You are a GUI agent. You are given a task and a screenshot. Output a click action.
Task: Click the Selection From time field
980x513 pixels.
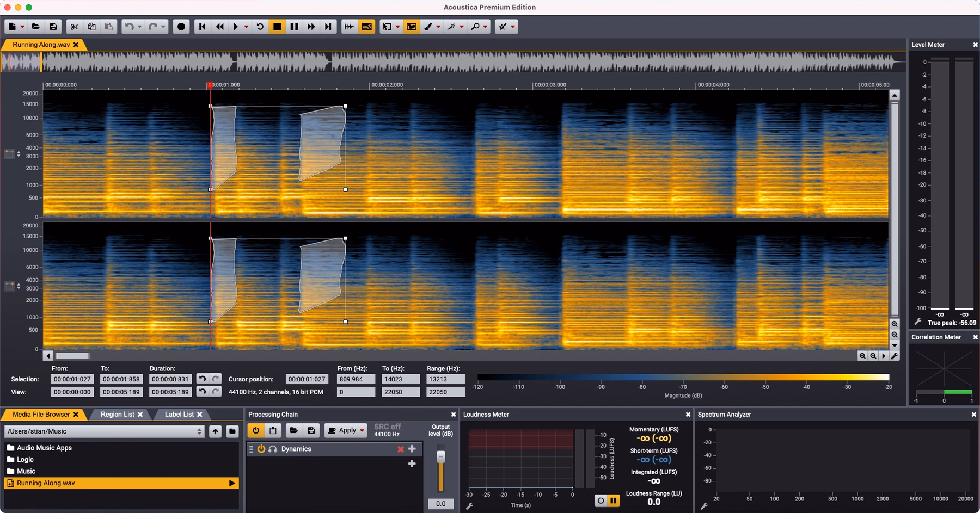click(72, 379)
